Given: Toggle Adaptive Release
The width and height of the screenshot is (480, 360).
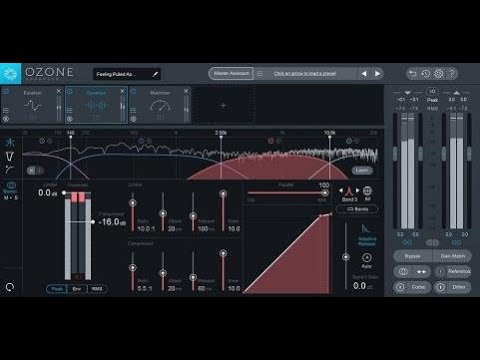Looking at the screenshot, I should tap(366, 235).
